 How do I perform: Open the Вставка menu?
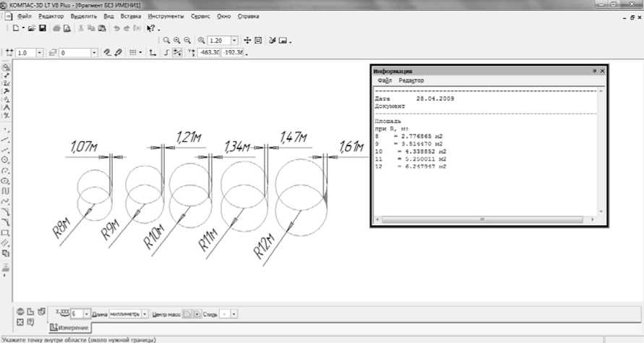[131, 17]
